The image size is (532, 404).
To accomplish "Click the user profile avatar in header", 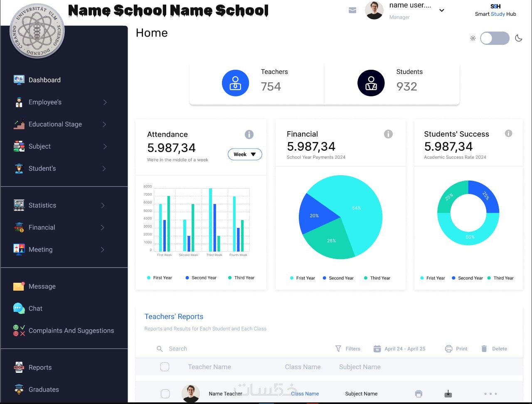I will [x=374, y=10].
